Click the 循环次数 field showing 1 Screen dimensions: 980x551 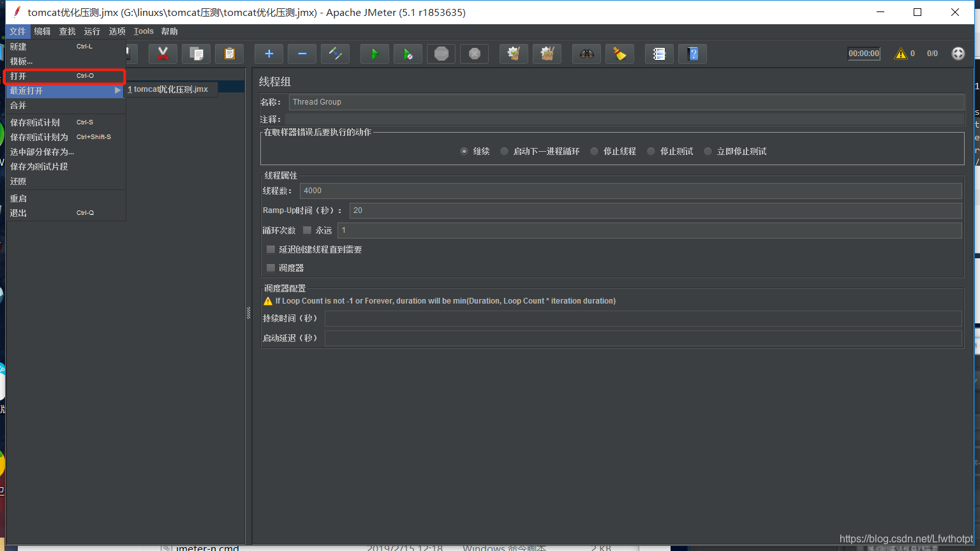pyautogui.click(x=650, y=230)
